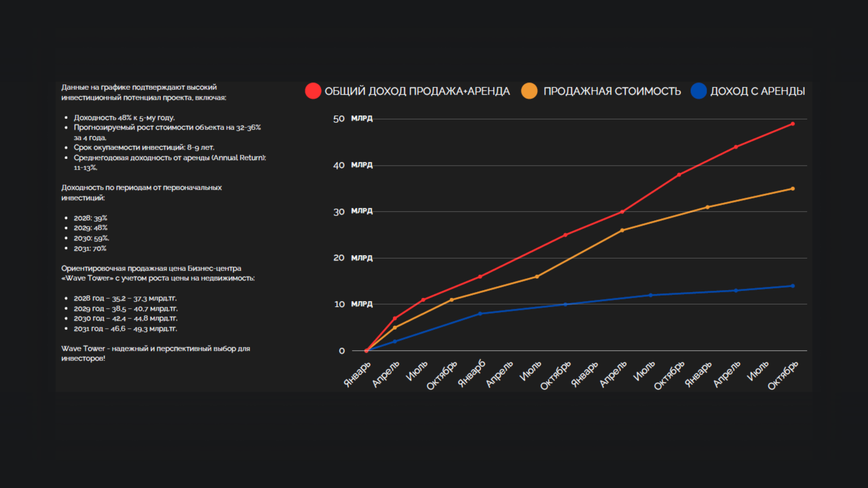Click the blue legend circle for rental income
The width and height of the screenshot is (868, 488).
pos(699,91)
